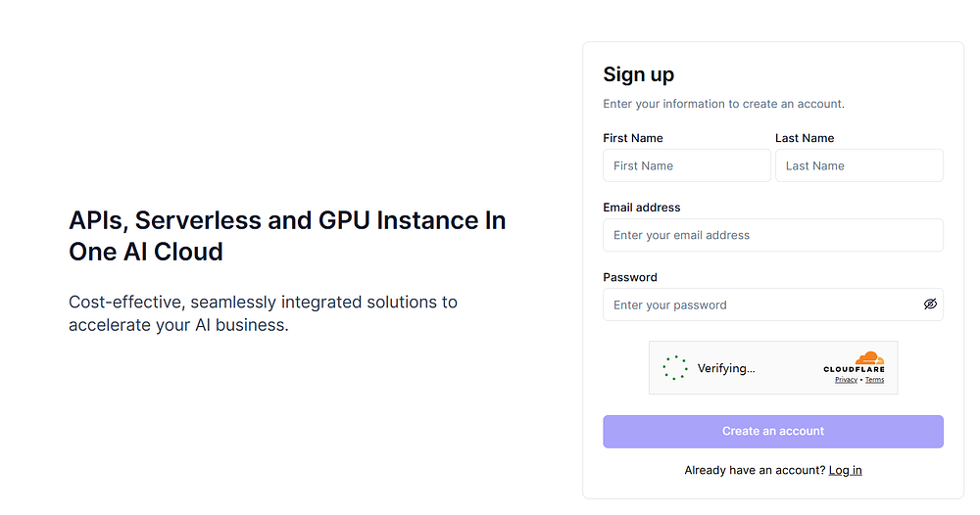This screenshot has height=515, width=980.
Task: Click the Verifying... status text
Action: click(x=725, y=368)
